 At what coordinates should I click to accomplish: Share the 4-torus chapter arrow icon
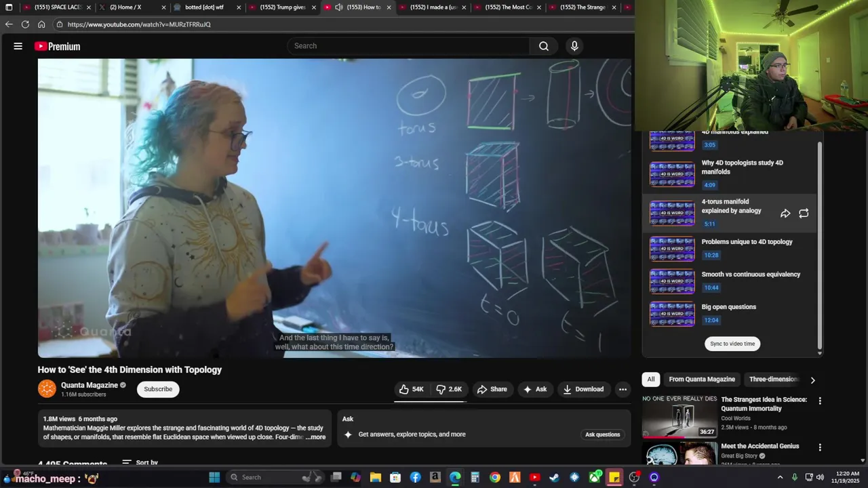(785, 213)
